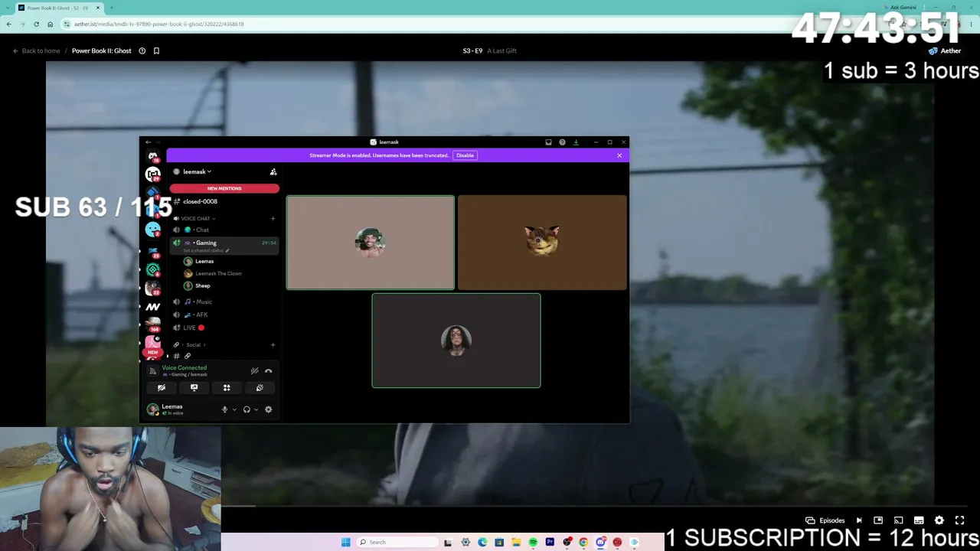Open browser tab search dropdown
980x551 pixels.
click(7, 8)
